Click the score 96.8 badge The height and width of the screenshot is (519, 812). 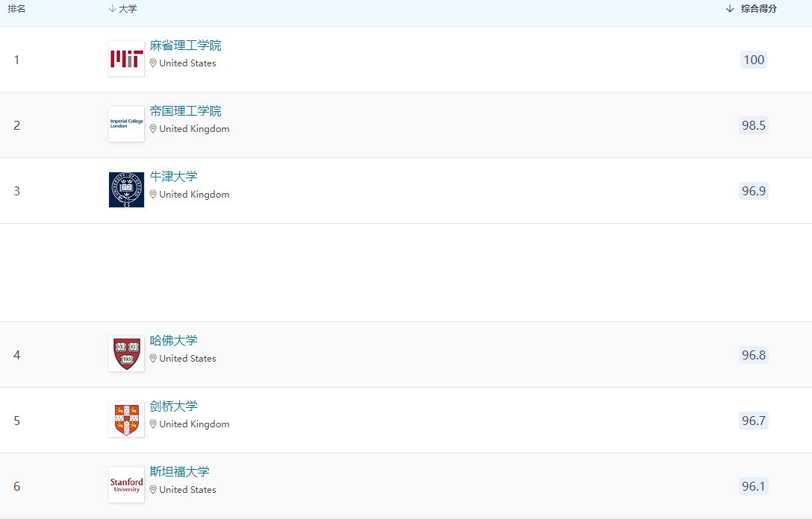click(x=754, y=356)
